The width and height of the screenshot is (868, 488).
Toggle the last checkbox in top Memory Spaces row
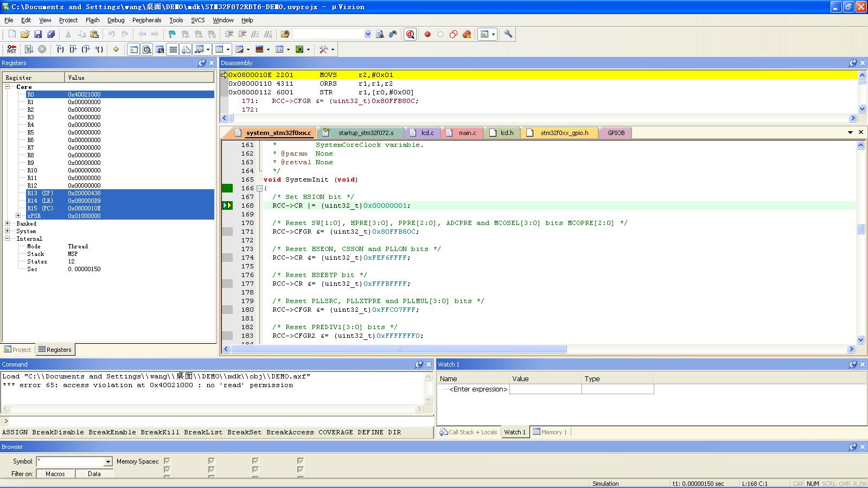(x=301, y=461)
